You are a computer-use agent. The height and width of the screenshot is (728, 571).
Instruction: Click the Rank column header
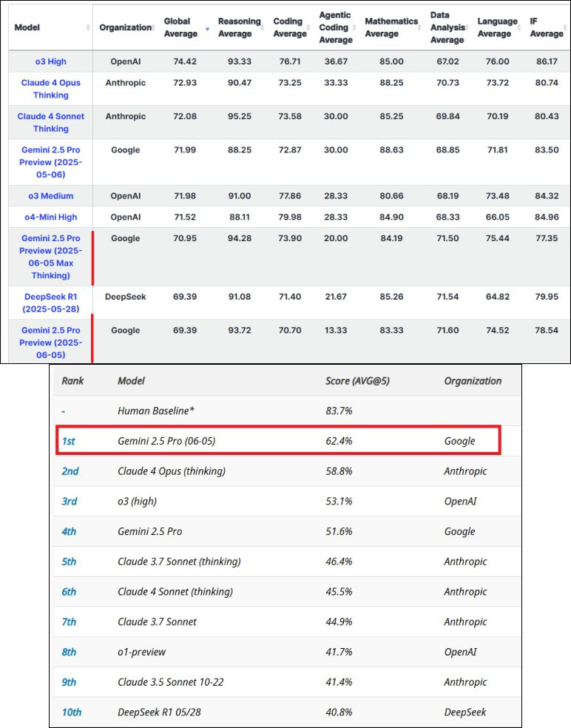tap(72, 381)
